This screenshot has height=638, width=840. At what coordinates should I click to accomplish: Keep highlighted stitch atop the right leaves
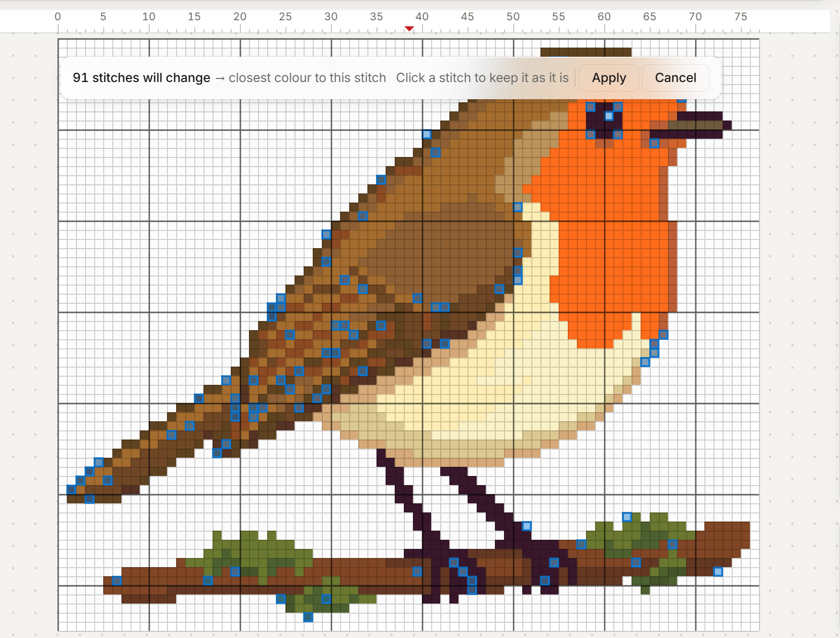[x=627, y=517]
